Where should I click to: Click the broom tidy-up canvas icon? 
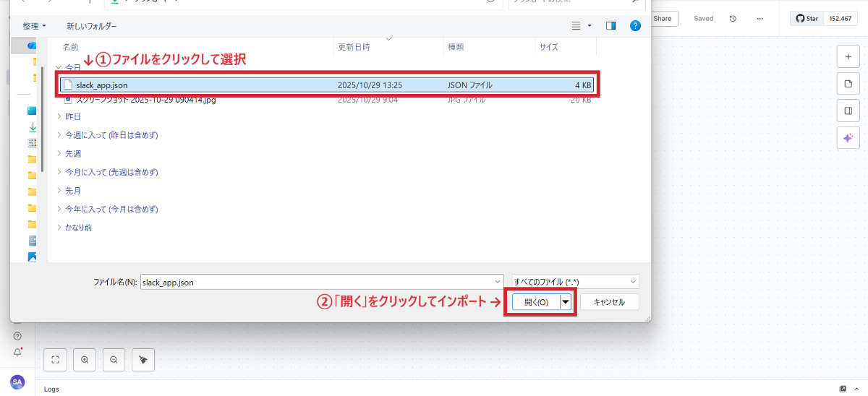point(143,359)
